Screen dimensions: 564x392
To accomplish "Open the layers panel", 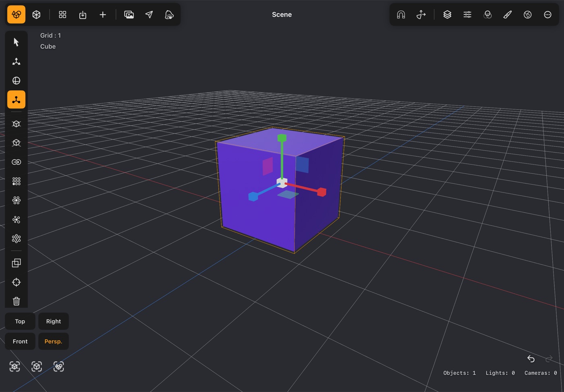I will 447,15.
